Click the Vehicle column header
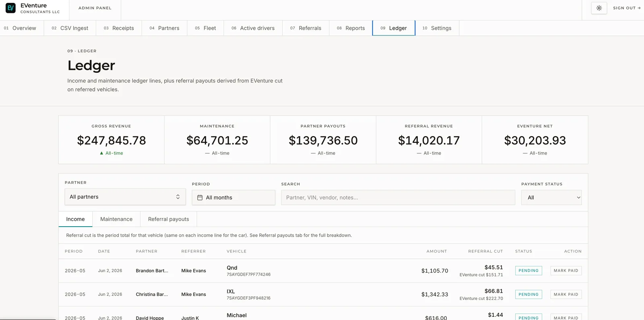This screenshot has height=320, width=644. pyautogui.click(x=237, y=251)
